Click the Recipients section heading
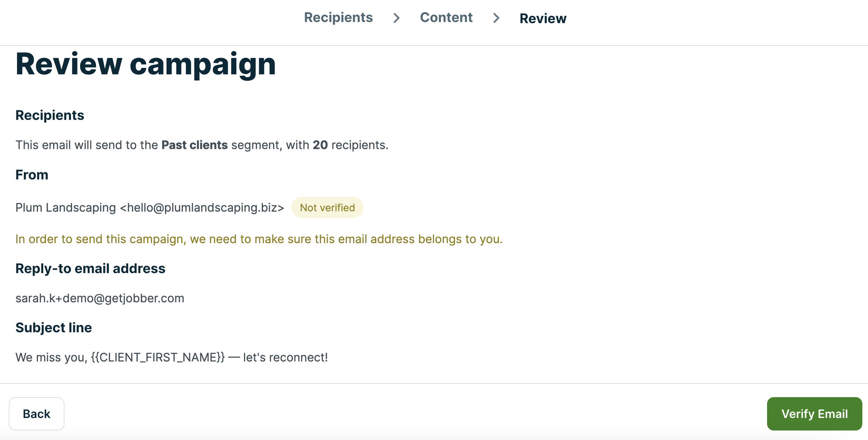This screenshot has height=440, width=868. (x=50, y=115)
